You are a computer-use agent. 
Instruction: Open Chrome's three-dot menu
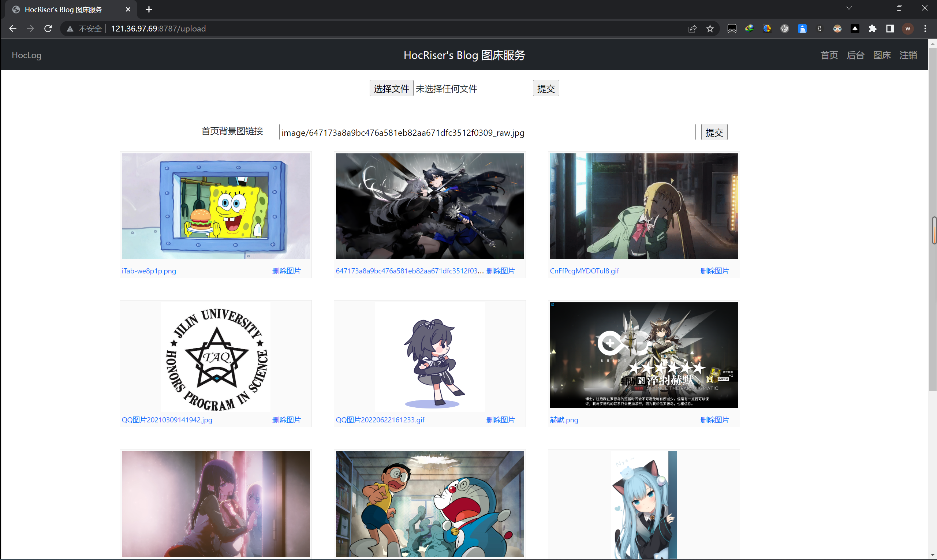925,29
